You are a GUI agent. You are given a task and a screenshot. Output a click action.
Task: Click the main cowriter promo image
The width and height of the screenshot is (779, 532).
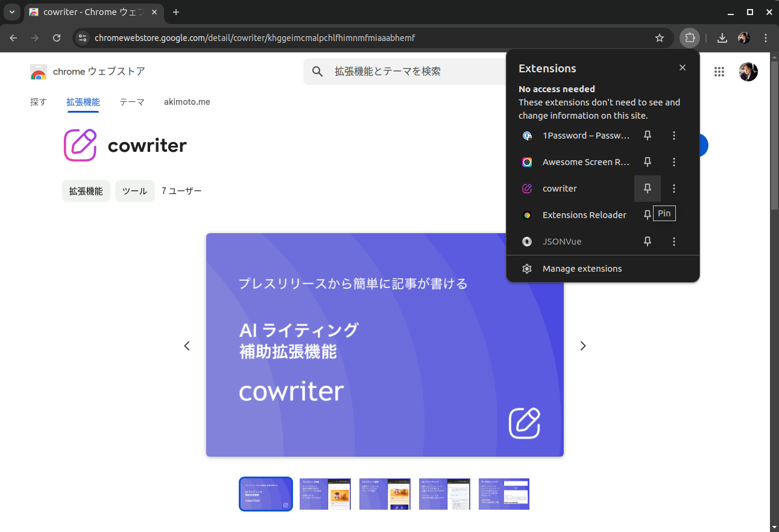[385, 345]
